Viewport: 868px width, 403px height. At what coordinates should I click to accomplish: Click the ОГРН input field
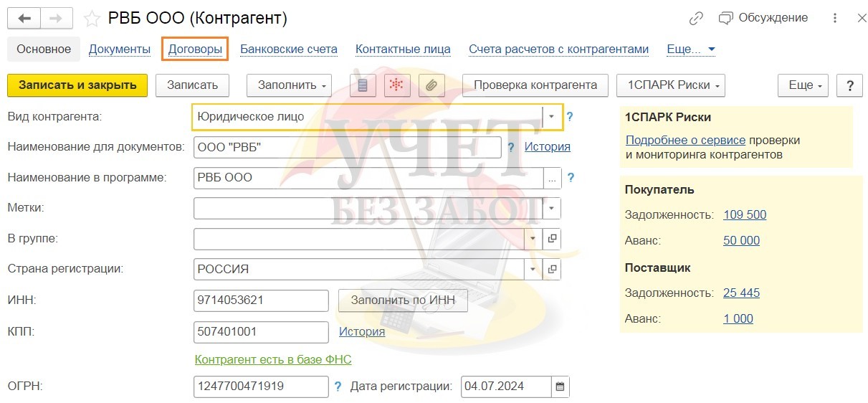[x=261, y=387]
